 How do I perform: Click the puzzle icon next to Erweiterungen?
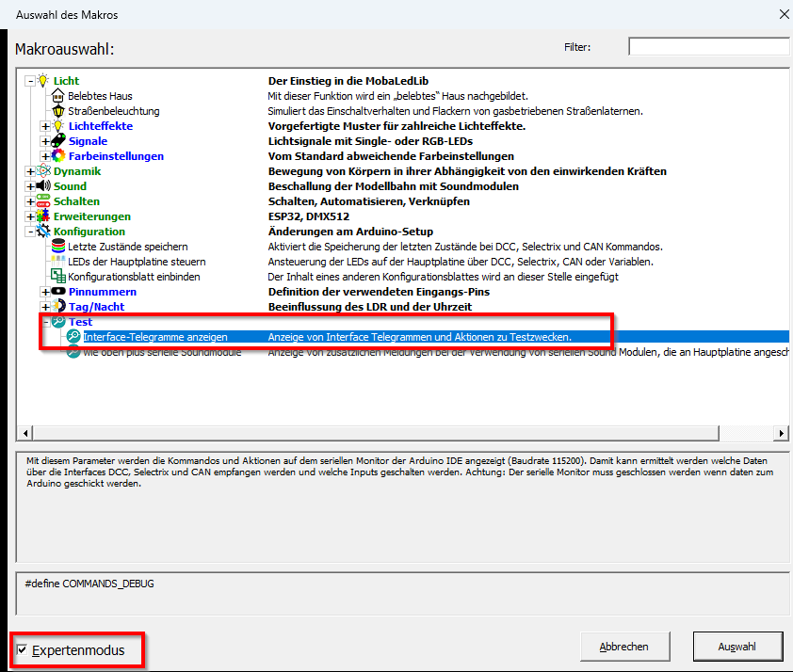tap(42, 216)
